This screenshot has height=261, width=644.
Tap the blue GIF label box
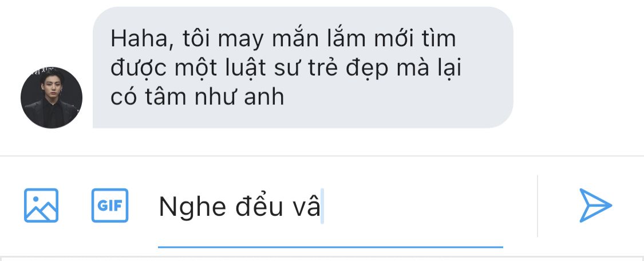110,205
